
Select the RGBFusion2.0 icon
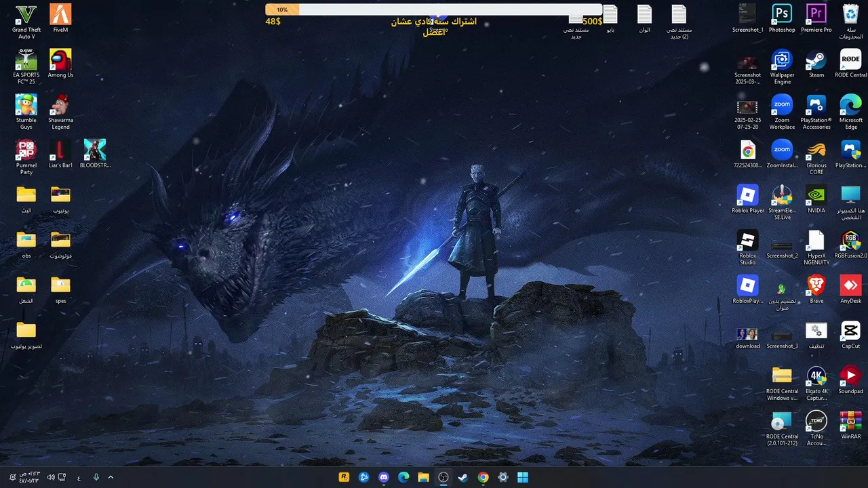(850, 245)
